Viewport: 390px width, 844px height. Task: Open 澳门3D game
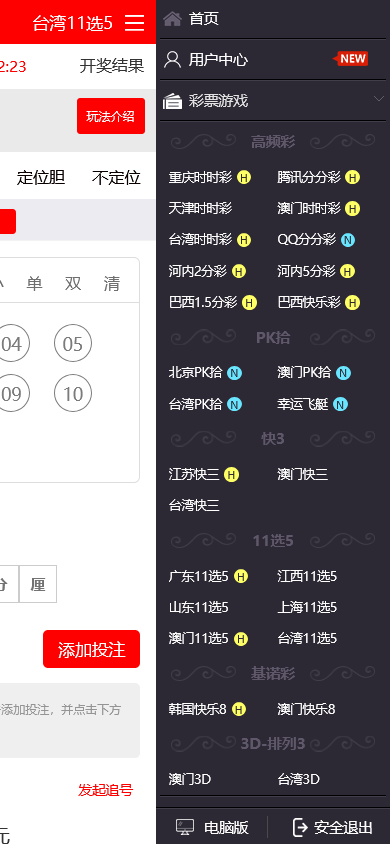point(190,779)
